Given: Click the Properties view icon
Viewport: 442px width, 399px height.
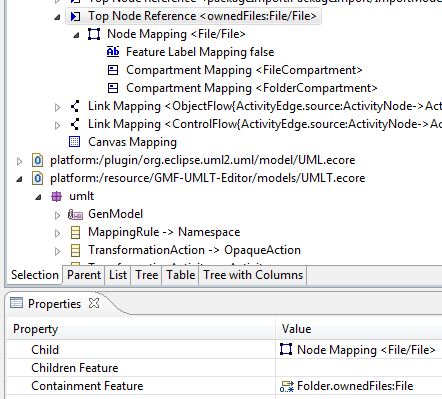Looking at the screenshot, I should click(x=16, y=303).
